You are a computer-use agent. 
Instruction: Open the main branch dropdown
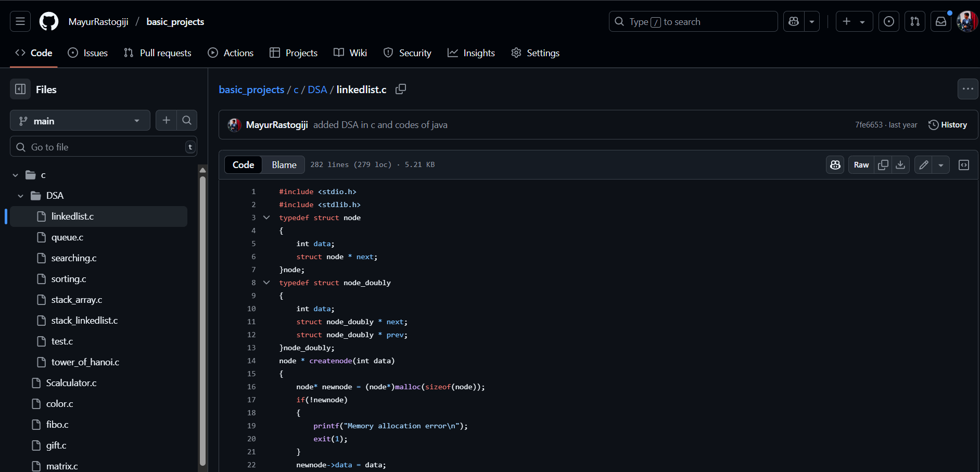(x=80, y=121)
